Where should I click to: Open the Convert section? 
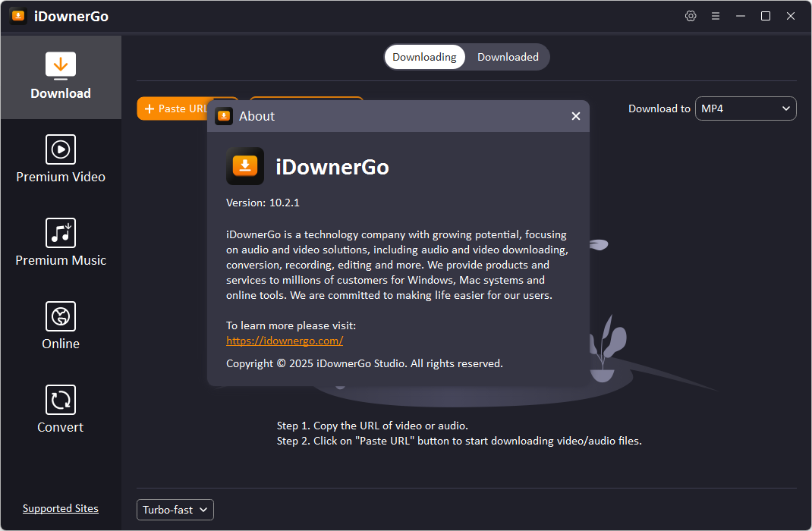(61, 409)
